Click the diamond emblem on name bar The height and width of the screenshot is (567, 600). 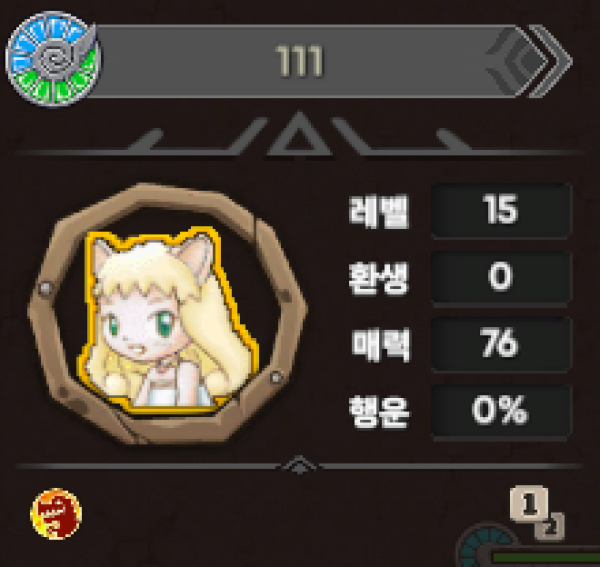click(x=517, y=61)
